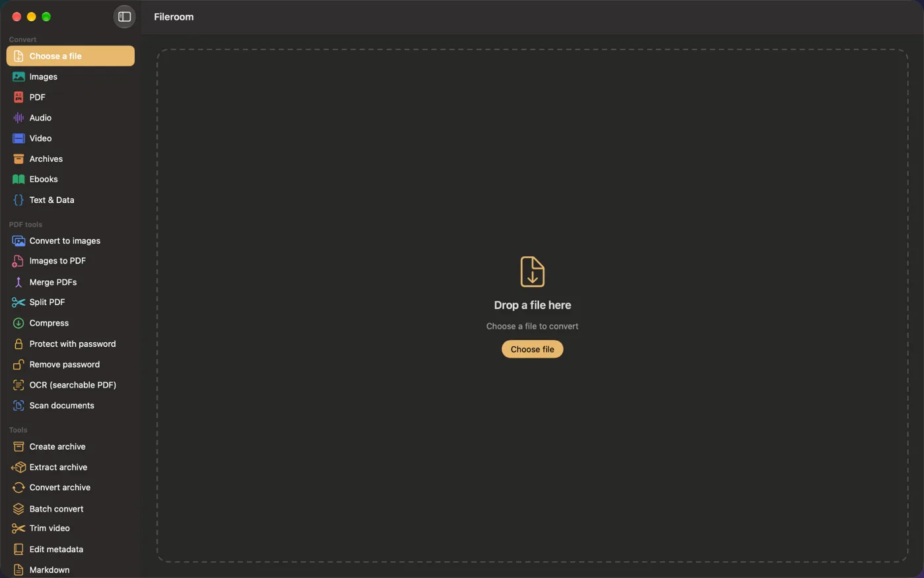
Task: Open the Split PDF scissors icon
Action: pos(18,302)
